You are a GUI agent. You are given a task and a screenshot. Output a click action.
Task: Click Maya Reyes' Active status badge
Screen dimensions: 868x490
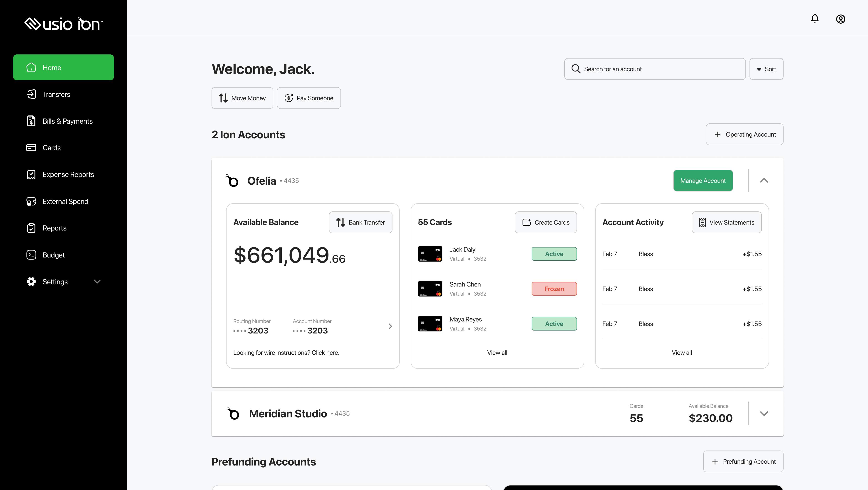(x=554, y=324)
